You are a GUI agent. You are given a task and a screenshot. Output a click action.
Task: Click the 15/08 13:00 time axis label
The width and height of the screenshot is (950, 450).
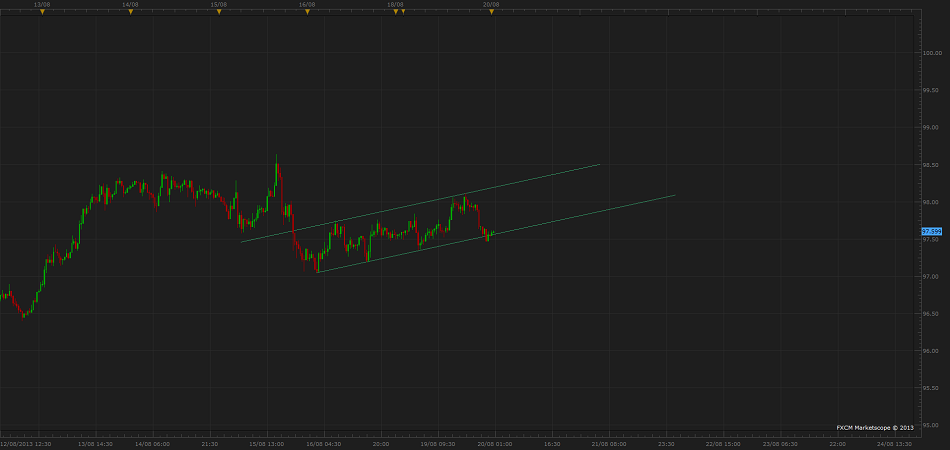point(267,442)
